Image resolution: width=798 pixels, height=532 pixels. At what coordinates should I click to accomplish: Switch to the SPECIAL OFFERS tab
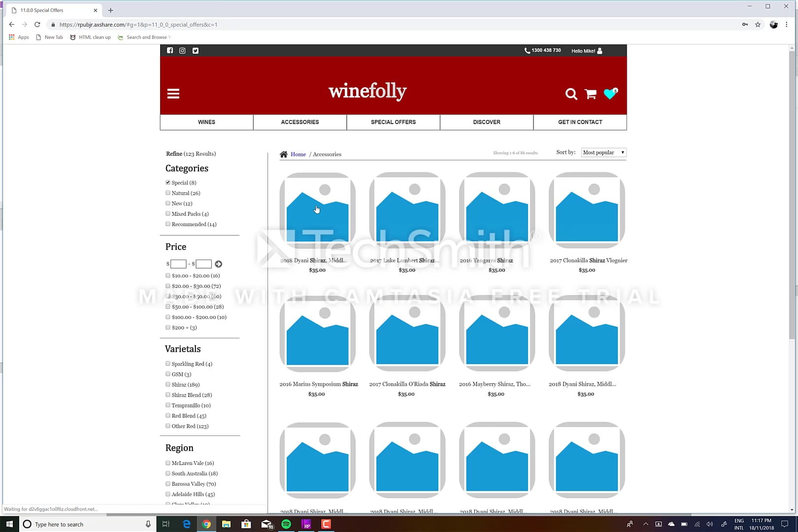[393, 122]
